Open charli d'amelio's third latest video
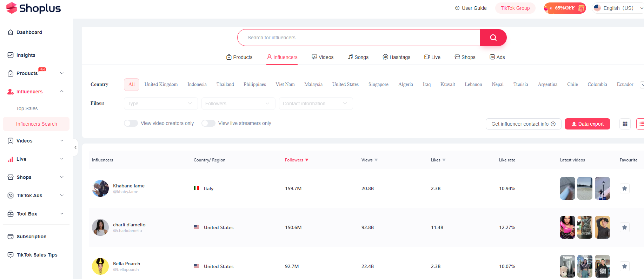This screenshot has width=644, height=279. (603, 227)
